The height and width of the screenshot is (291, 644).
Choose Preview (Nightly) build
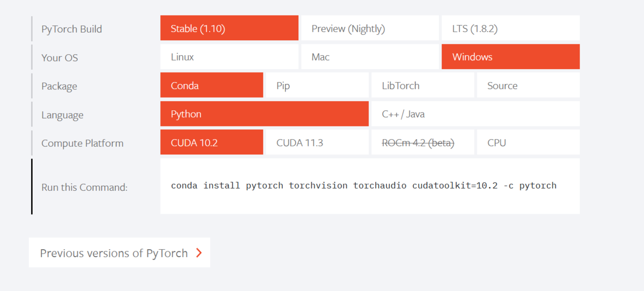click(x=370, y=28)
